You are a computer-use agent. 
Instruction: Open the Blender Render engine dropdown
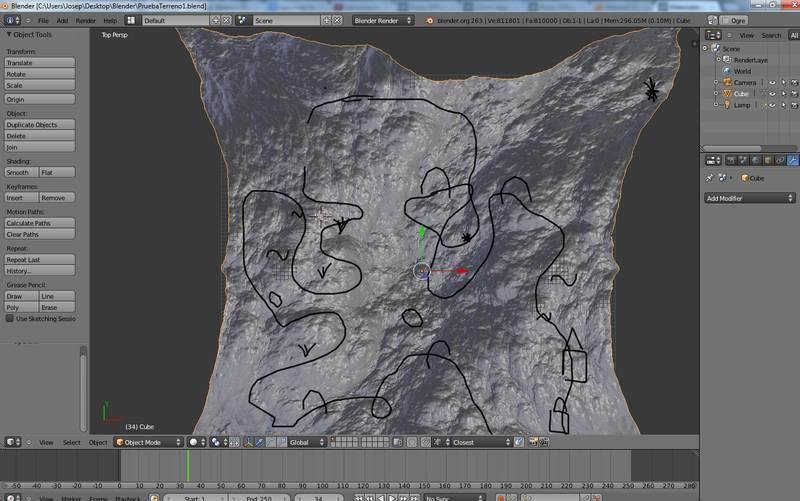(385, 20)
